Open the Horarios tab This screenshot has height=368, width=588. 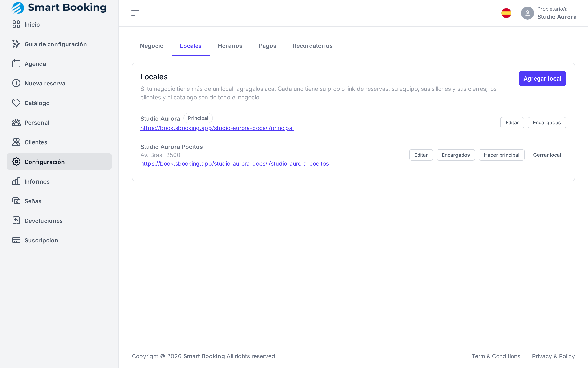pyautogui.click(x=230, y=46)
